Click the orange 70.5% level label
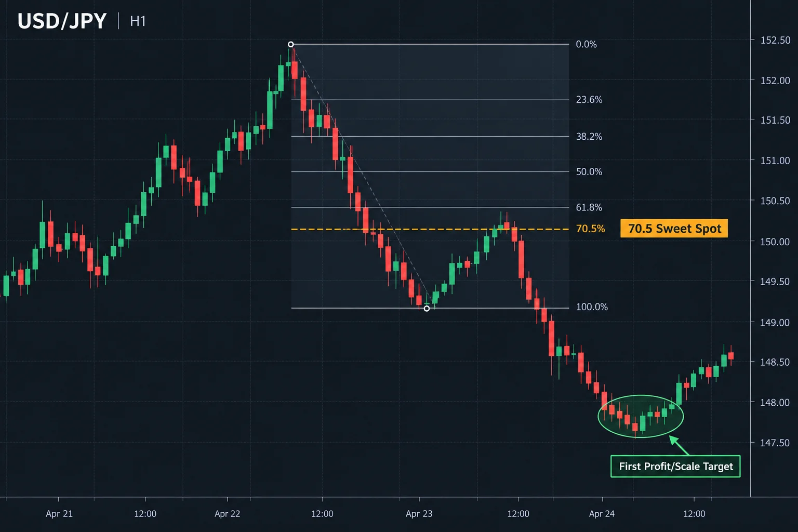Screen dimensions: 798x532 coord(591,229)
